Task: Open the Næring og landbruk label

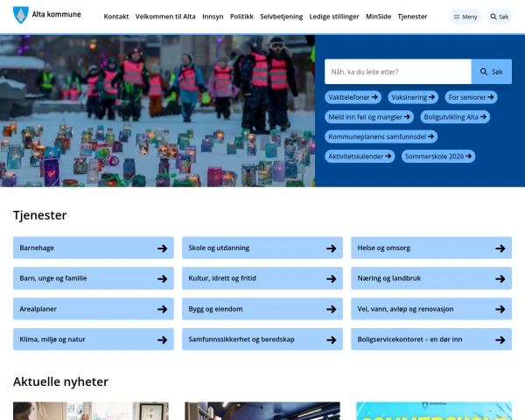Action: click(x=389, y=278)
